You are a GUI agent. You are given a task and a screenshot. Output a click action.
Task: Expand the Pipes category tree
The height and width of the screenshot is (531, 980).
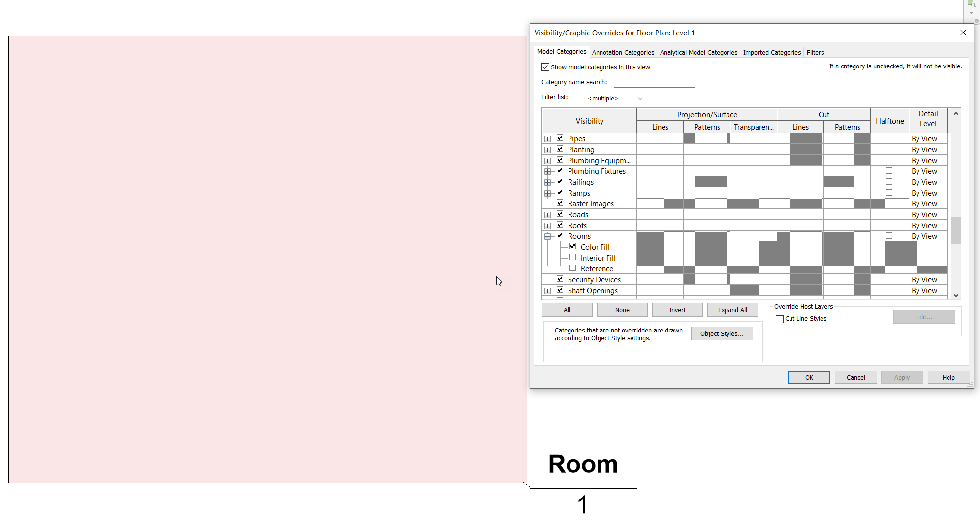coord(548,138)
